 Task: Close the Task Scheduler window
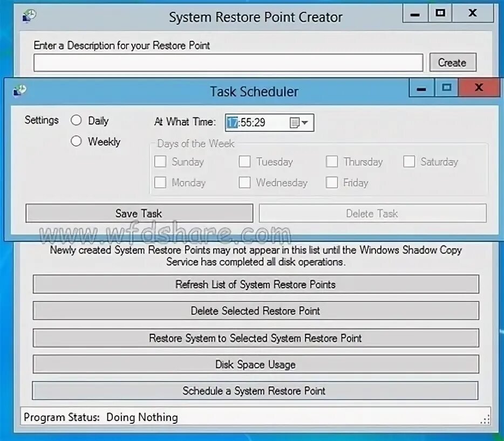point(479,87)
